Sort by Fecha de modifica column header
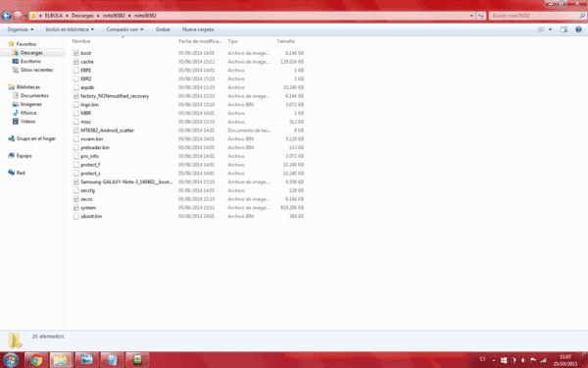Image resolution: width=588 pixels, height=368 pixels. click(200, 41)
